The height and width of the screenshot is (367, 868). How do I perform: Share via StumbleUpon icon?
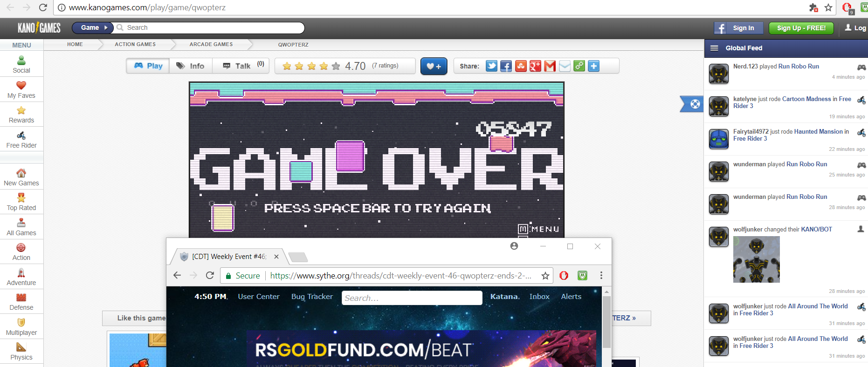tap(521, 66)
